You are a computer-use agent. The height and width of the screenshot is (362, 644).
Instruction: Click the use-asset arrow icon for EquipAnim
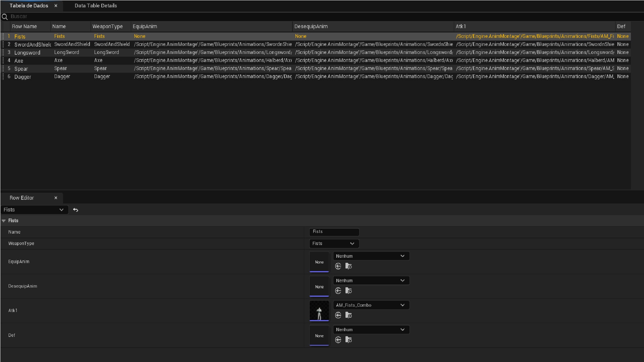click(x=338, y=266)
